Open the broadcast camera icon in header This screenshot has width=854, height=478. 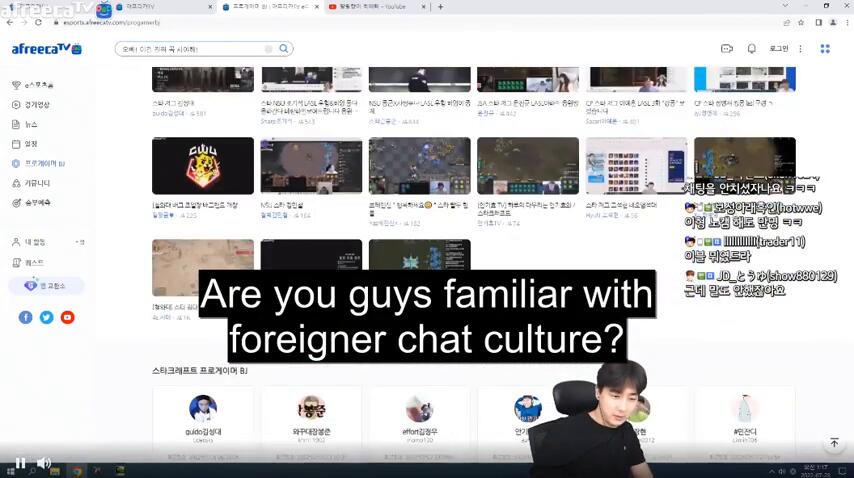pyautogui.click(x=727, y=49)
